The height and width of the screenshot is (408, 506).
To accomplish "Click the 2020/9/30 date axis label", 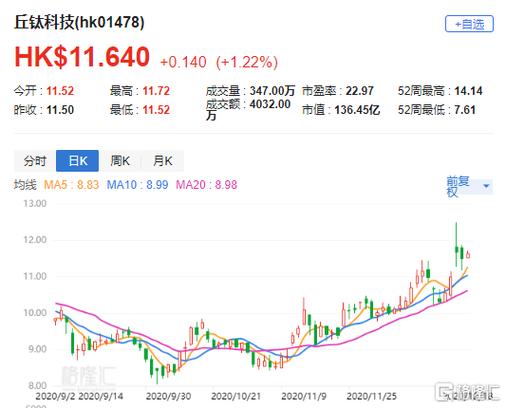I will point(168,396).
